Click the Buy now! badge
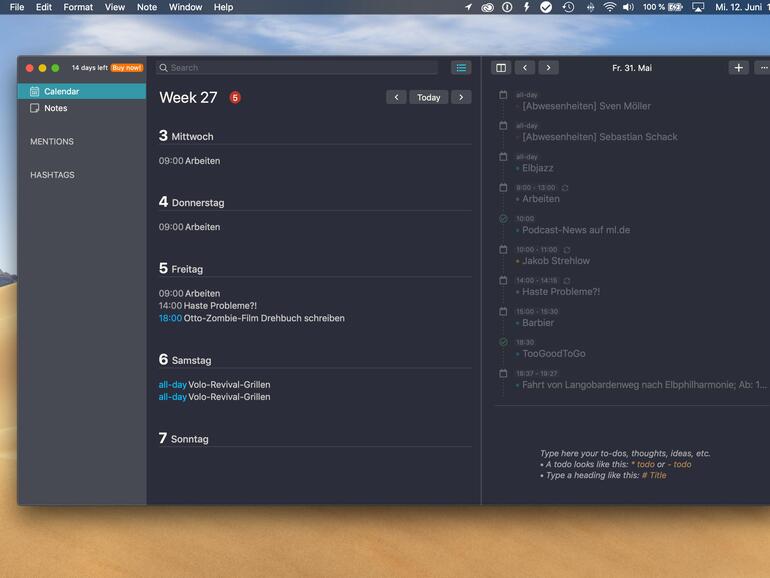 pyautogui.click(x=127, y=68)
